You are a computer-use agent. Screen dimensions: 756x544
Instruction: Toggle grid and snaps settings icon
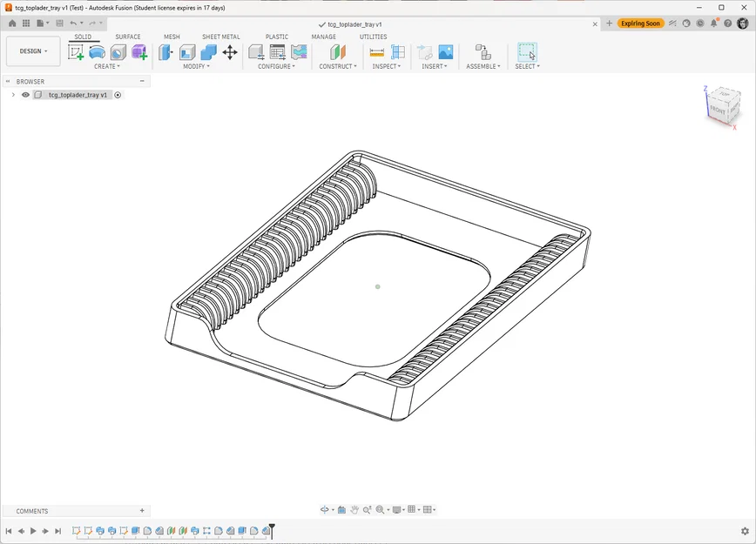coord(413,509)
